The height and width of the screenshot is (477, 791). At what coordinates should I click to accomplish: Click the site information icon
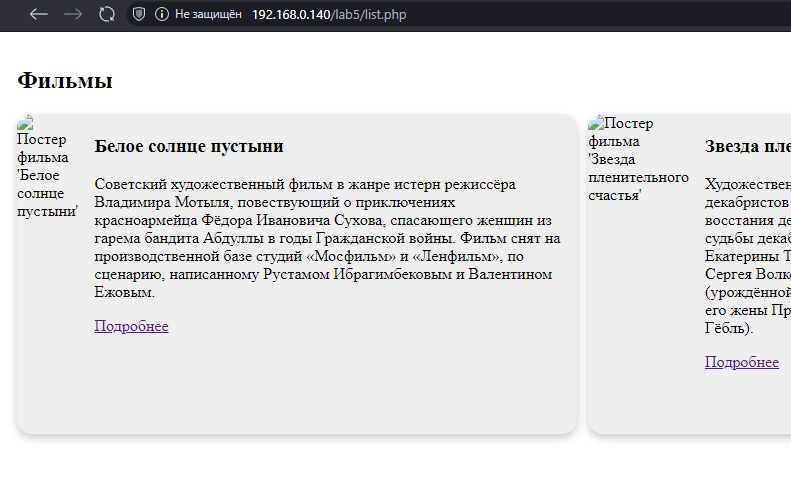click(161, 14)
